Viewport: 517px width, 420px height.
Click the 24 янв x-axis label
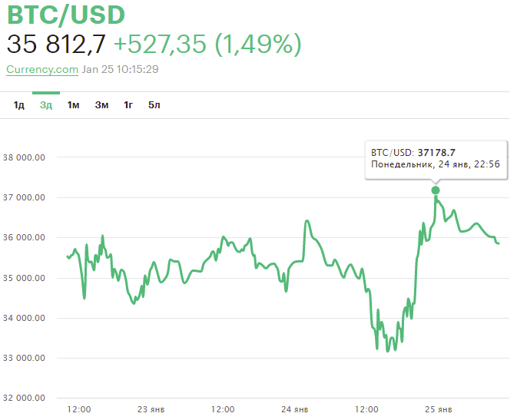(295, 408)
